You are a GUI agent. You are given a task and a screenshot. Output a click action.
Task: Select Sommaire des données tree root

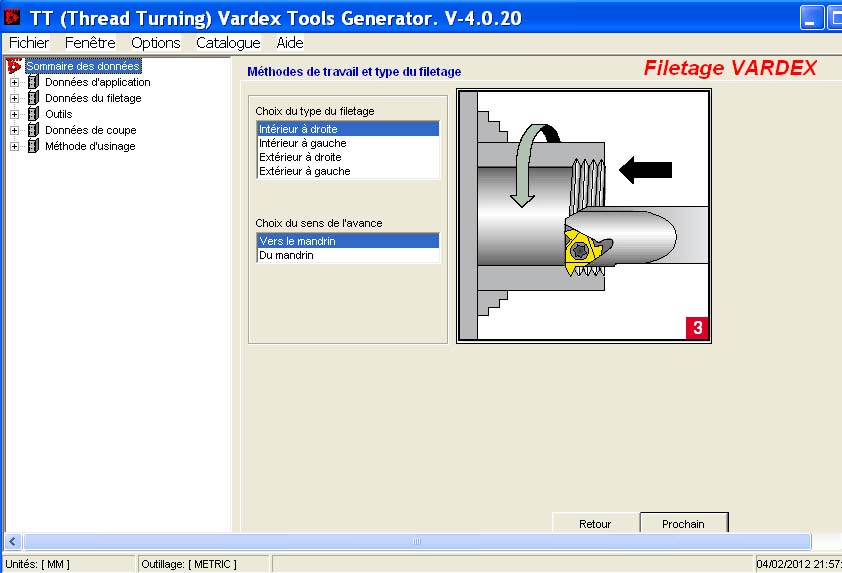coord(83,66)
